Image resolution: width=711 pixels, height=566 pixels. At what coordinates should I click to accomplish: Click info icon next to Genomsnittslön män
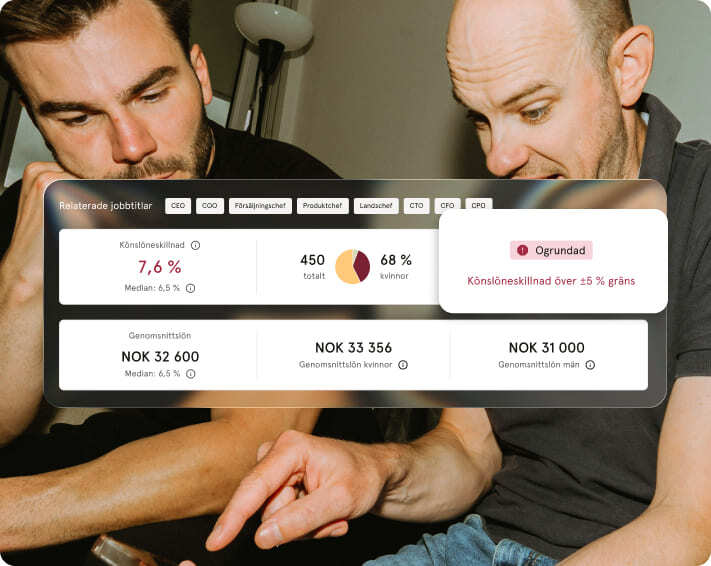(x=590, y=365)
